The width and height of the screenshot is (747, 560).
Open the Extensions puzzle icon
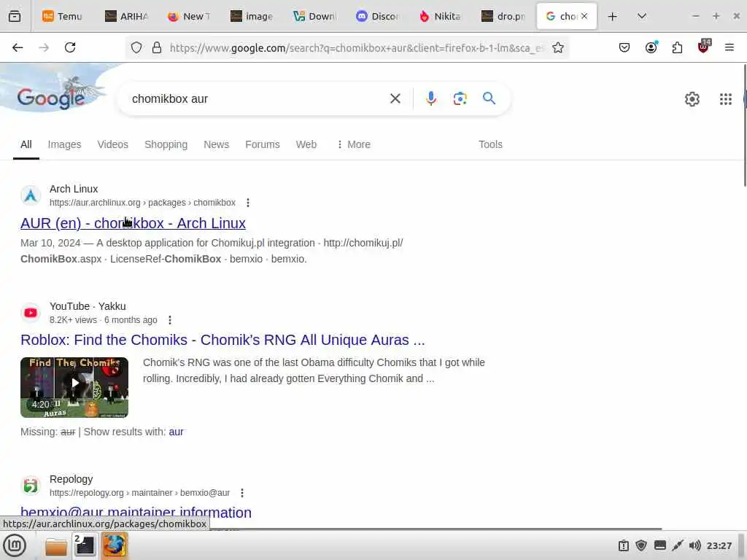pos(677,47)
